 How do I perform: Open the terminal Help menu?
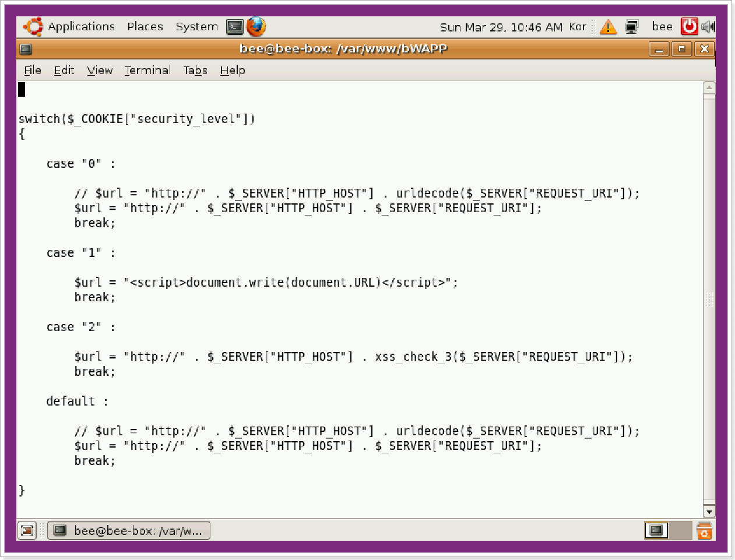[233, 71]
